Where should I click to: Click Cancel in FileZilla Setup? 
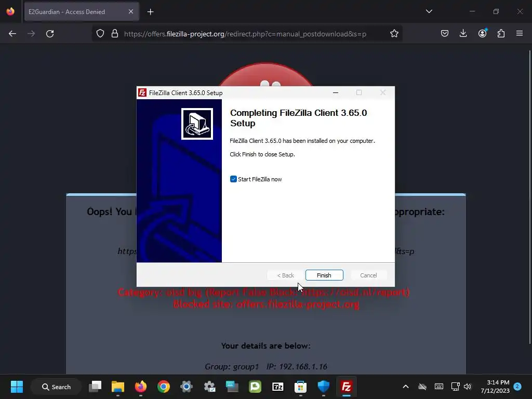pos(368,275)
